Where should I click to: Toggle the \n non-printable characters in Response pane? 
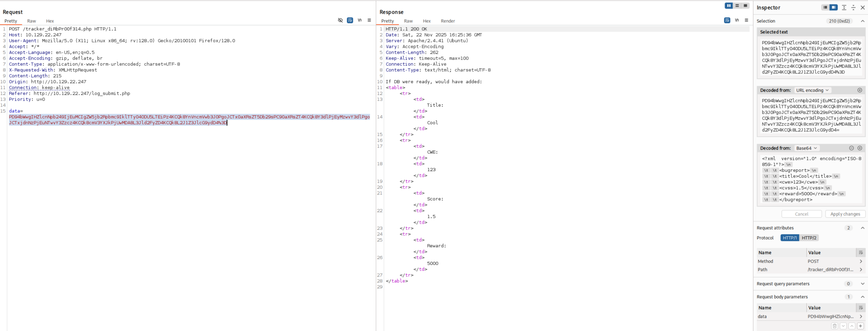(x=737, y=20)
